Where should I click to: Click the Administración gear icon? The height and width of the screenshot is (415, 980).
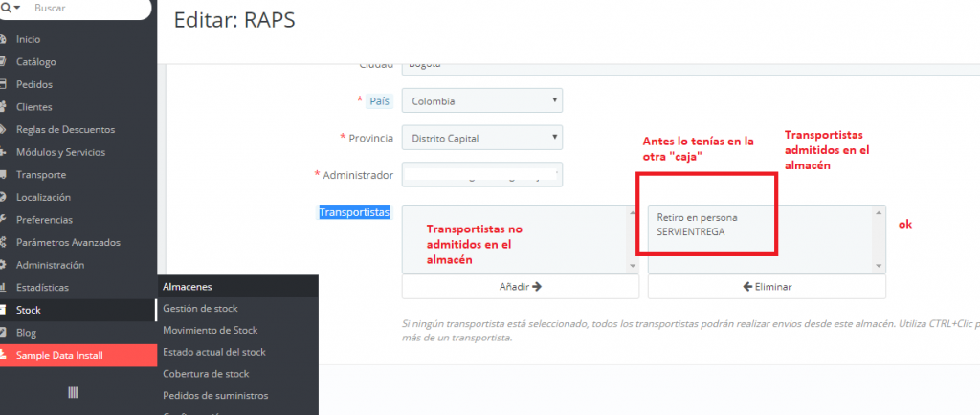point(4,265)
